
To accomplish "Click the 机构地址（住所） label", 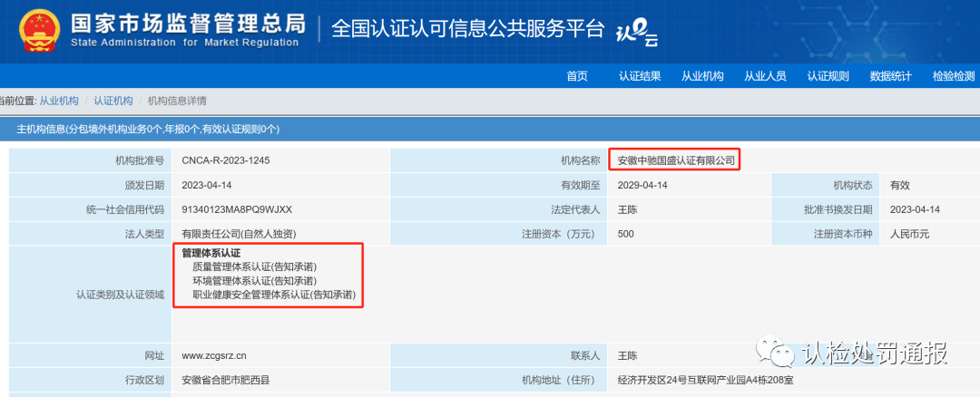I will (562, 380).
